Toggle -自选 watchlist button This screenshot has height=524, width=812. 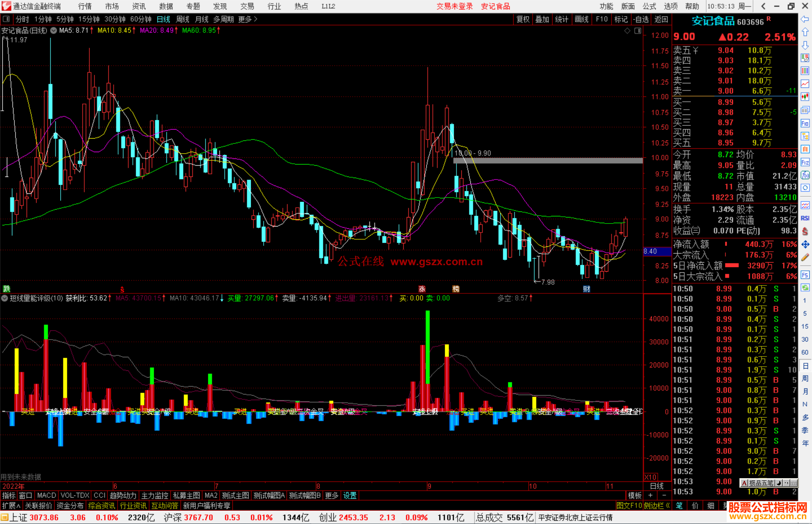point(641,19)
